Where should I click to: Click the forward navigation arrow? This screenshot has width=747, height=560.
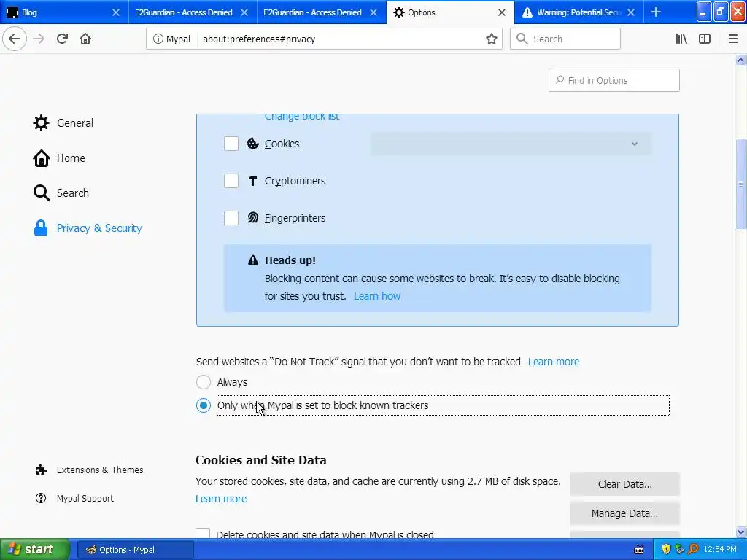[39, 39]
